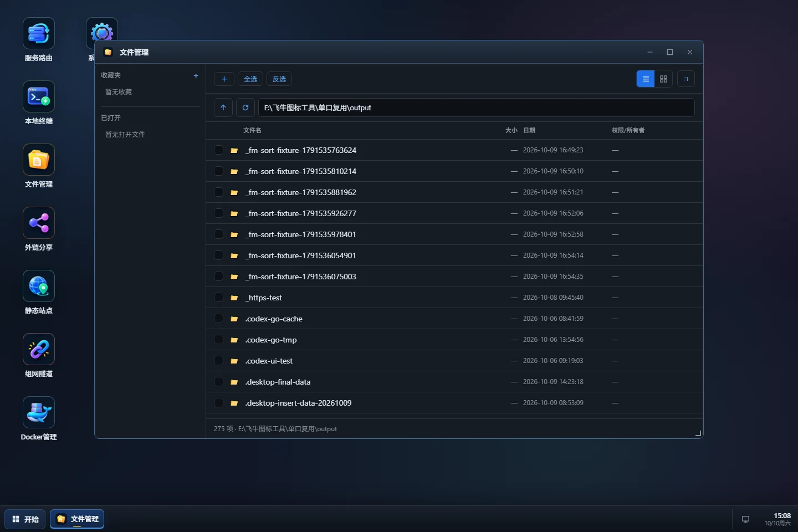The image size is (798, 532).
Task: Click the 日期 column header
Action: [529, 130]
